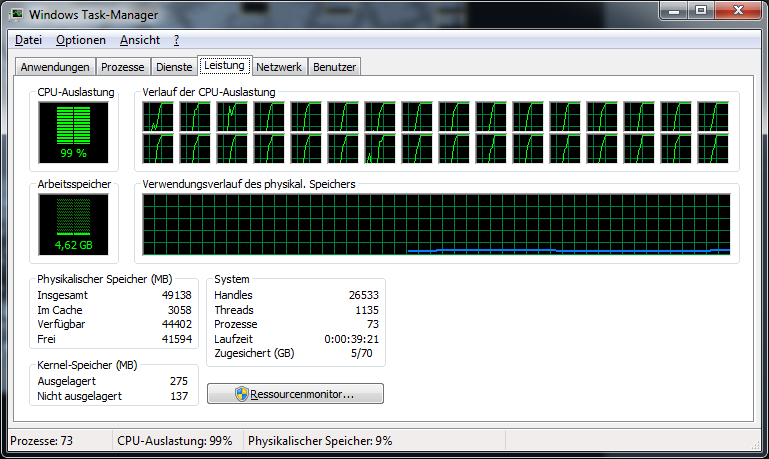Click status bar entry CPU-Auslastung: 99%

coord(175,441)
